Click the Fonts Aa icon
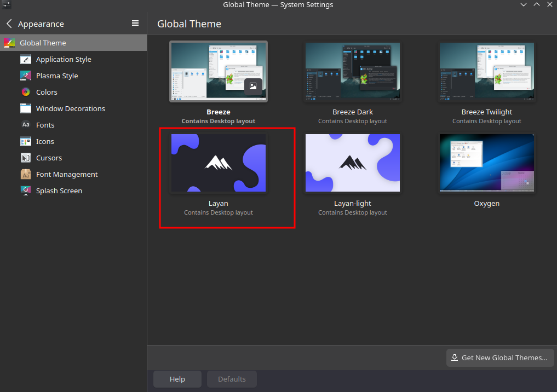 (26, 125)
